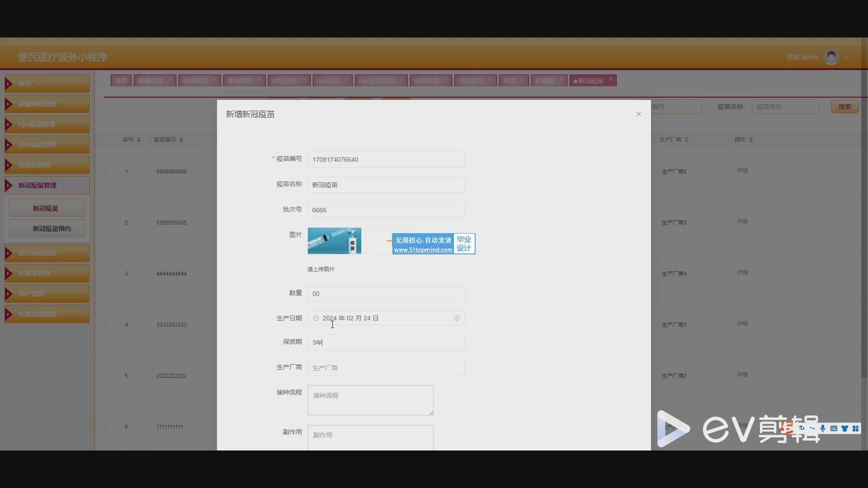The height and width of the screenshot is (488, 868).
Task: Sort table by 序号 column
Action: tap(139, 140)
